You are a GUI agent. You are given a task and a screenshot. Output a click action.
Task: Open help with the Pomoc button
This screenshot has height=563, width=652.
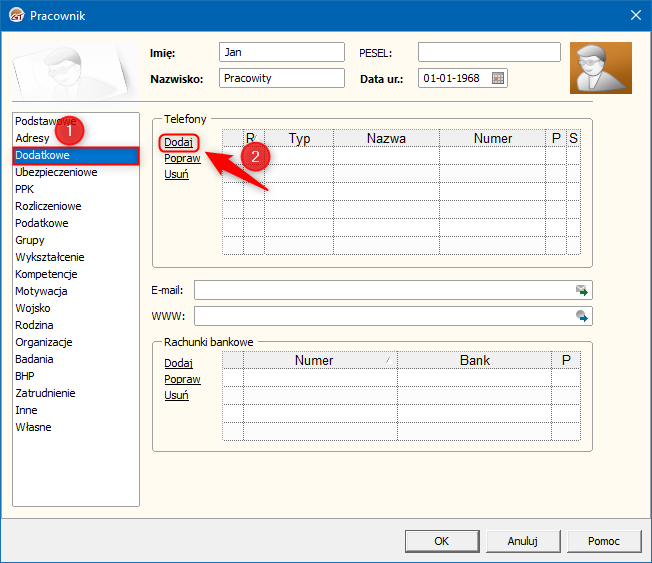[x=603, y=541]
